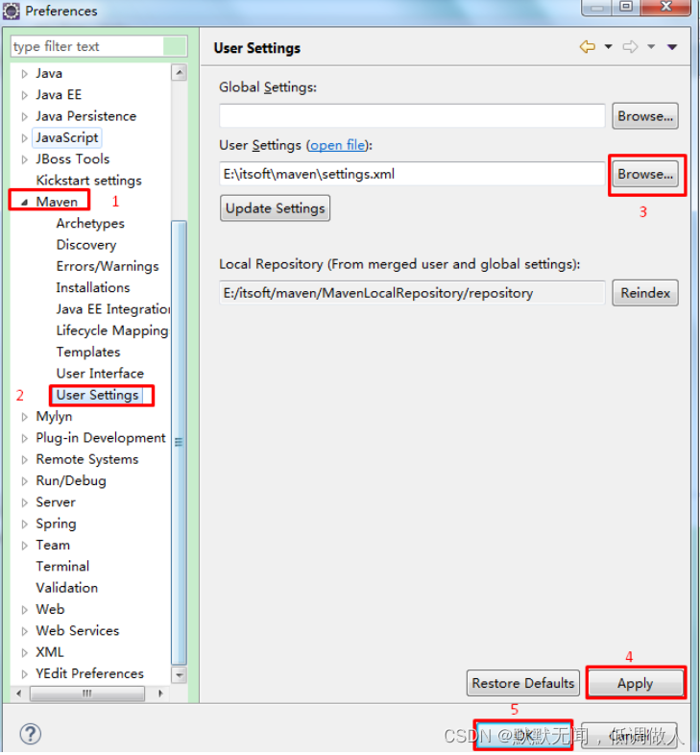Expand the YEdit Preferences node
Image resolution: width=700 pixels, height=755 pixels.
(25, 674)
